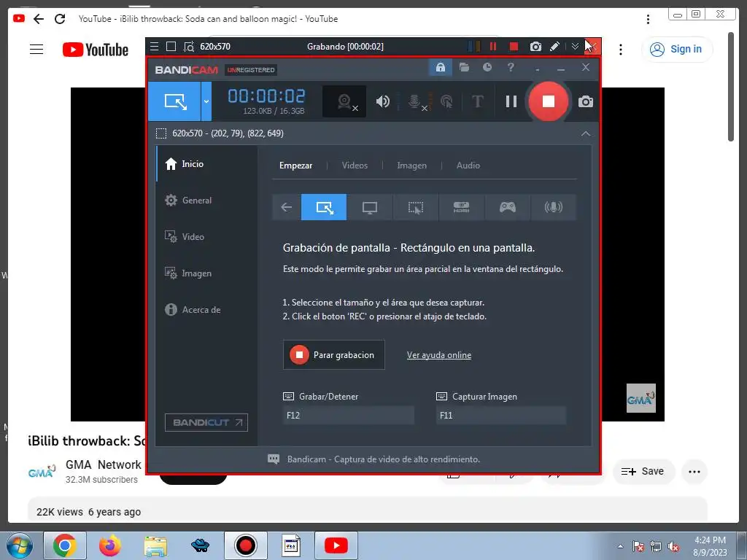Open the output folder icon

pos(464,67)
